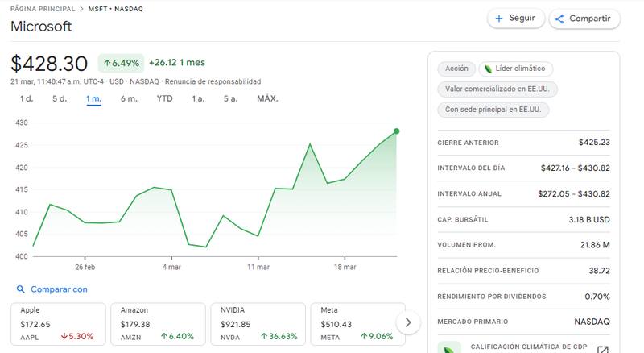Click the leaf icon in Líder climático chip
644x353 pixels.
click(x=488, y=69)
